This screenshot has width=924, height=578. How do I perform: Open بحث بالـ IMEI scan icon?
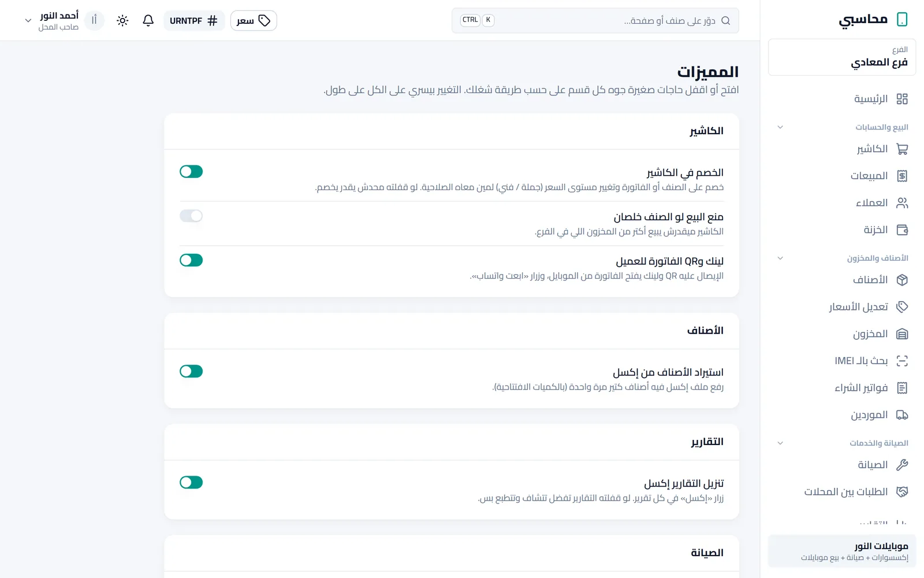[x=902, y=361]
